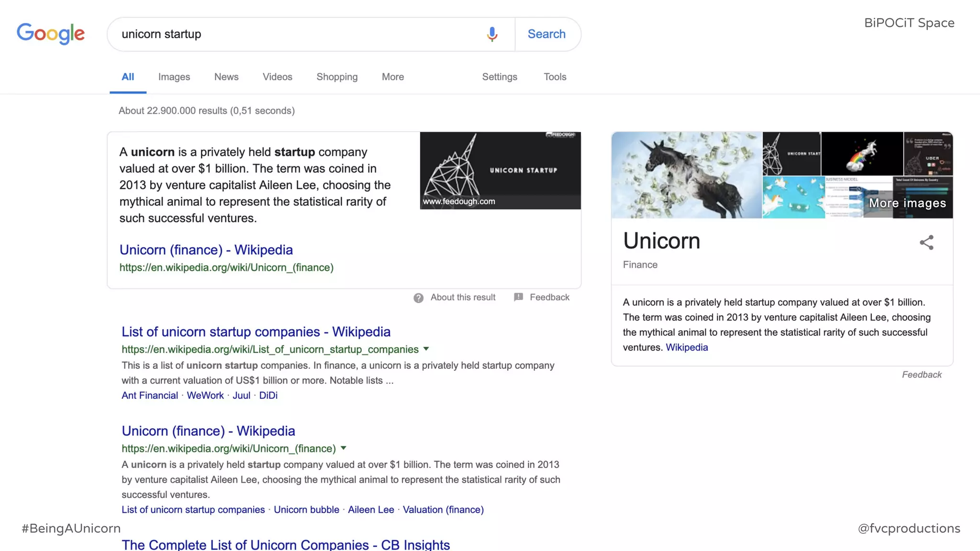Click the DiDi sitelink

[x=268, y=396]
